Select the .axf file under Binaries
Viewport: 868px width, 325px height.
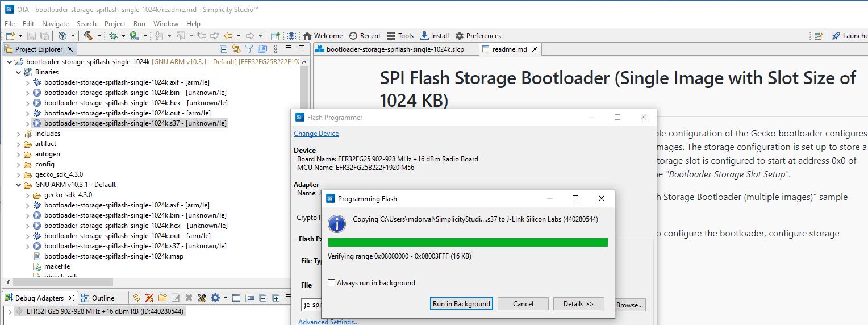click(x=127, y=82)
